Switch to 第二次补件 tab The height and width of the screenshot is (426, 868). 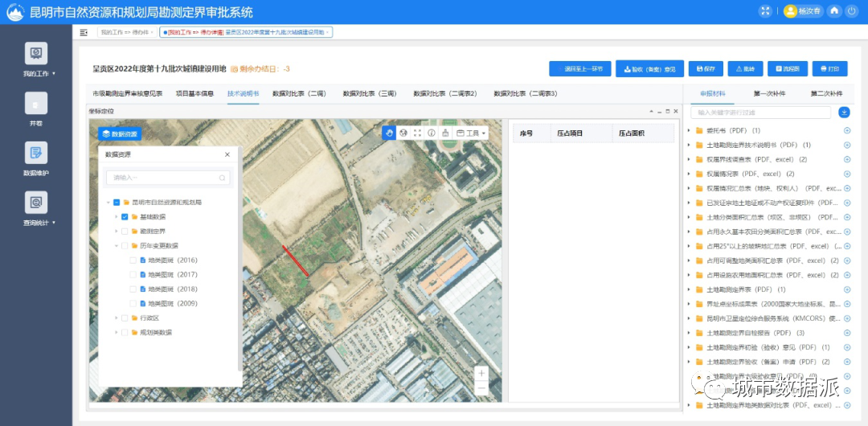(826, 93)
